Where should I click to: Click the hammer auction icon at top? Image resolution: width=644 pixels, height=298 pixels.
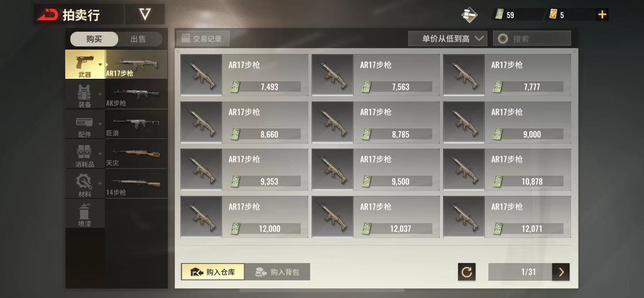[x=469, y=15]
